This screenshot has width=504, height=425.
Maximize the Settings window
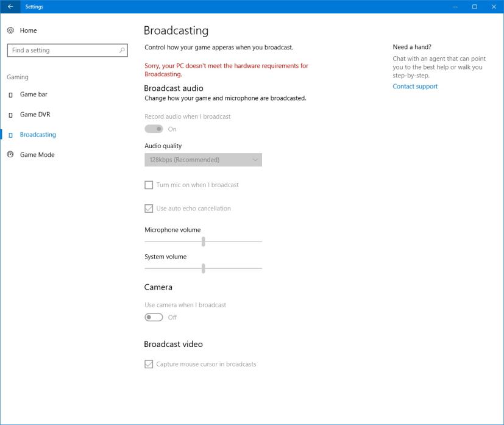point(474,7)
